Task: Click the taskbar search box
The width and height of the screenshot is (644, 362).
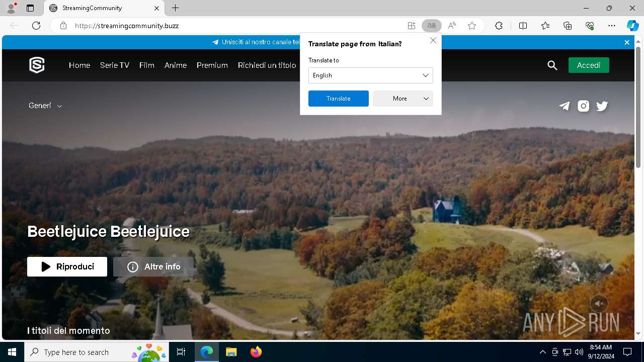Action: 97,352
